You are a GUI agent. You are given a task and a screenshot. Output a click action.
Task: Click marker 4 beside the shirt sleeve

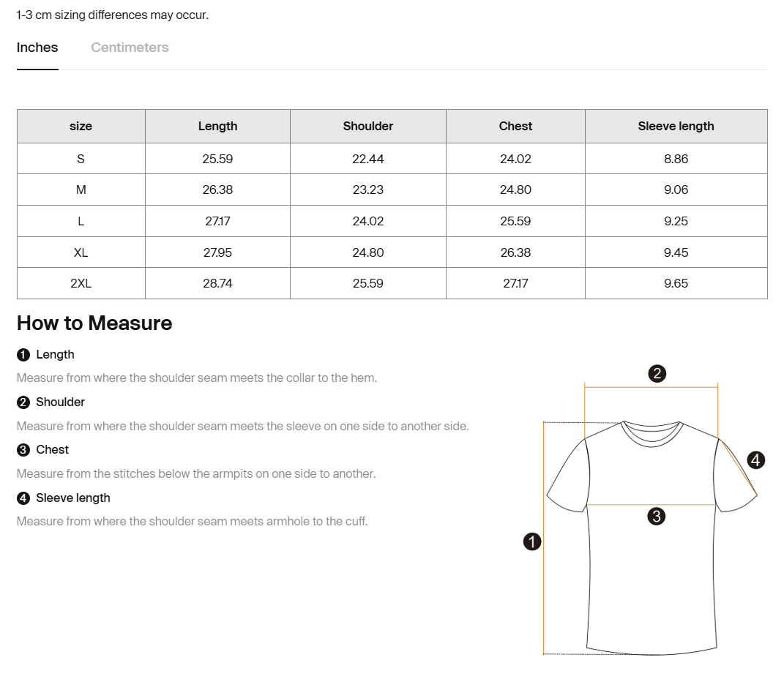pyautogui.click(x=755, y=460)
